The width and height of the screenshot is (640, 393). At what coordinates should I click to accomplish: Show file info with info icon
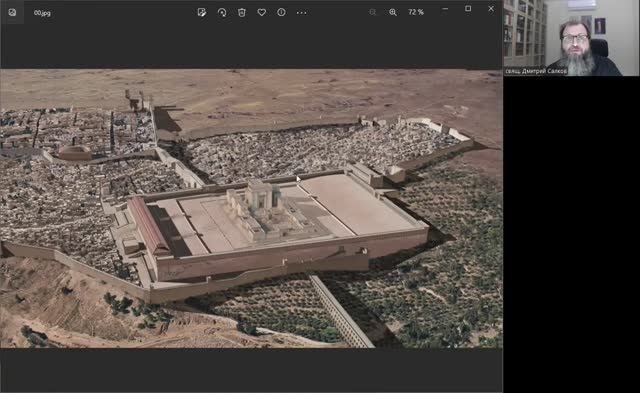click(x=281, y=12)
